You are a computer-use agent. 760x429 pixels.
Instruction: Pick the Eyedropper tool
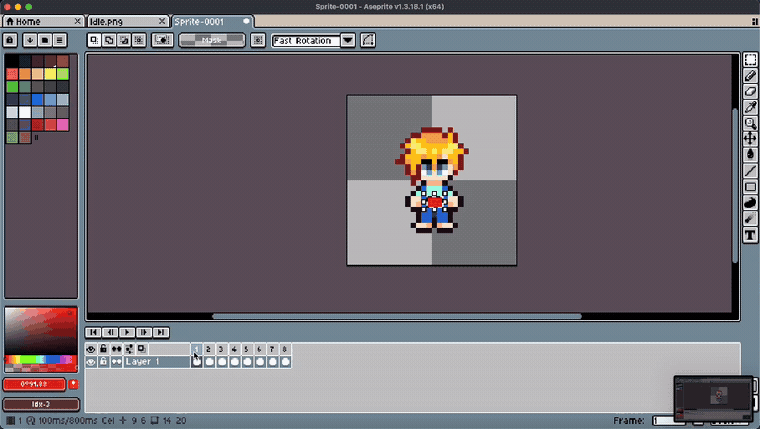[750, 108]
